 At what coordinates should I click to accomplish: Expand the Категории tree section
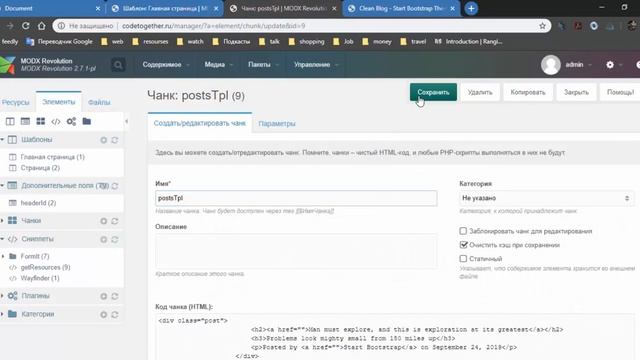pos(2,314)
